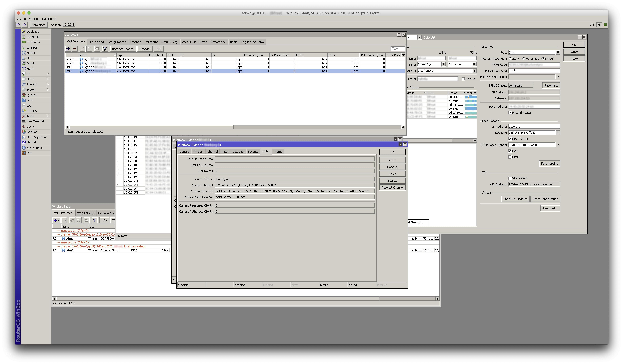Open 5ghz-n/ac Band dropdown
The image size is (623, 364).
(x=474, y=64)
